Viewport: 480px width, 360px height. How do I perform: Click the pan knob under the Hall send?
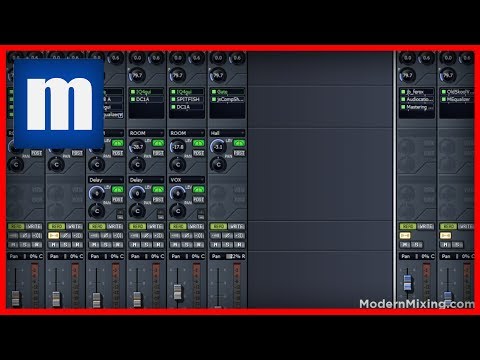pos(218,165)
